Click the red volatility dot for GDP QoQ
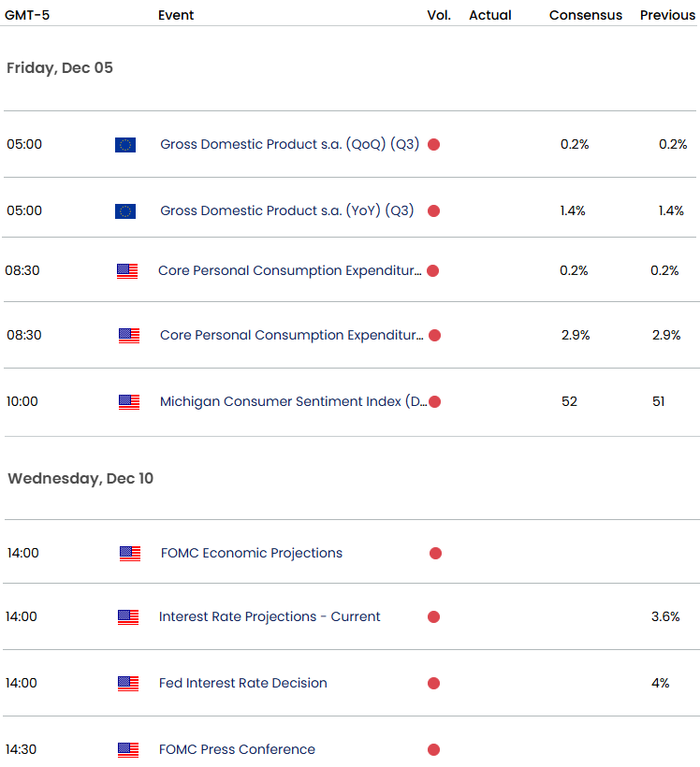Viewport: 700px width, 767px height. (x=434, y=145)
